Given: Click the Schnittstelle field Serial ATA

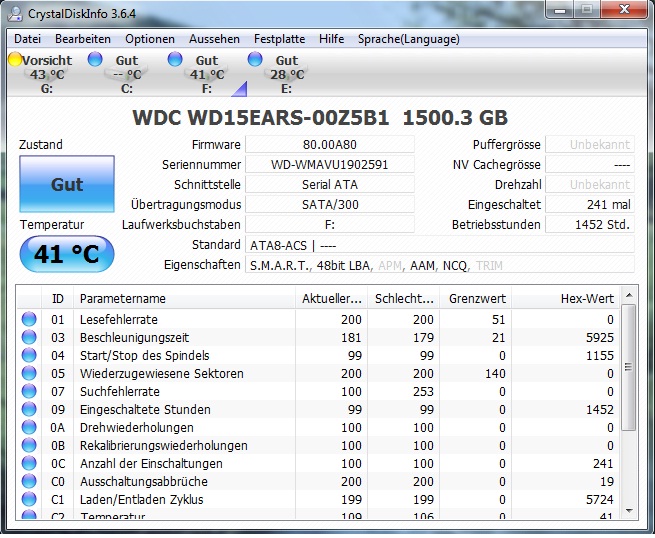Looking at the screenshot, I should tap(330, 184).
